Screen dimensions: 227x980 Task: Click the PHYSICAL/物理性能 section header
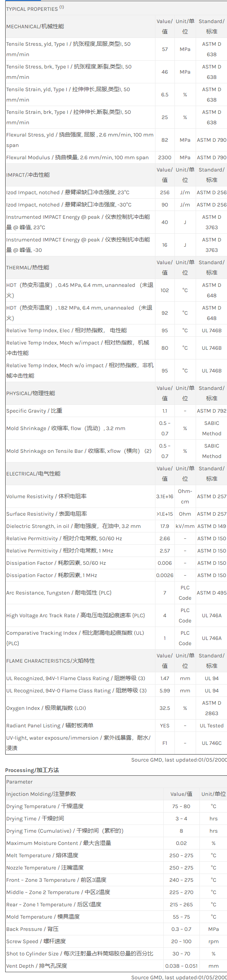tap(31, 393)
